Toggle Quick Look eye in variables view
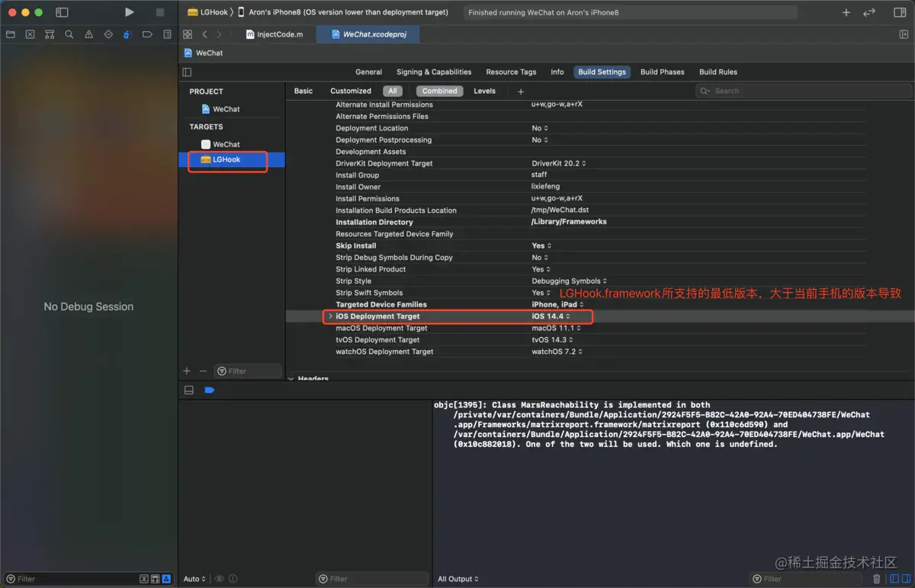Screen dimensions: 915x588 [x=220, y=579]
